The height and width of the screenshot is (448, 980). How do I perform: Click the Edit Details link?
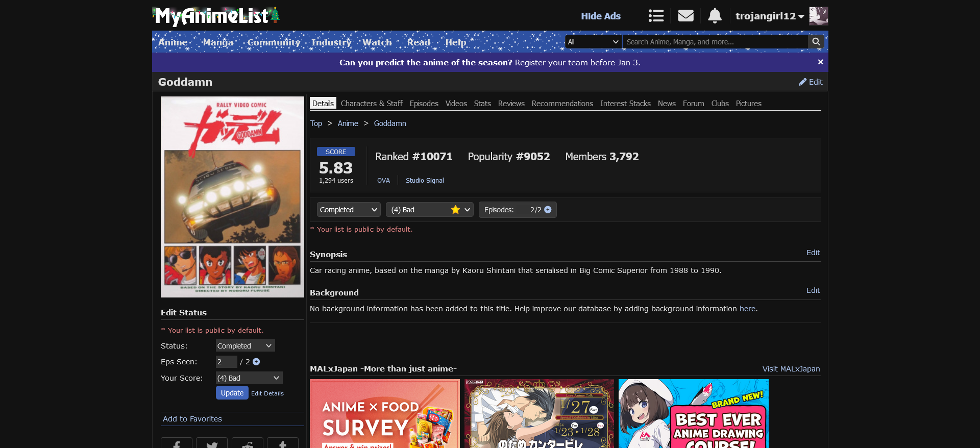(x=267, y=393)
